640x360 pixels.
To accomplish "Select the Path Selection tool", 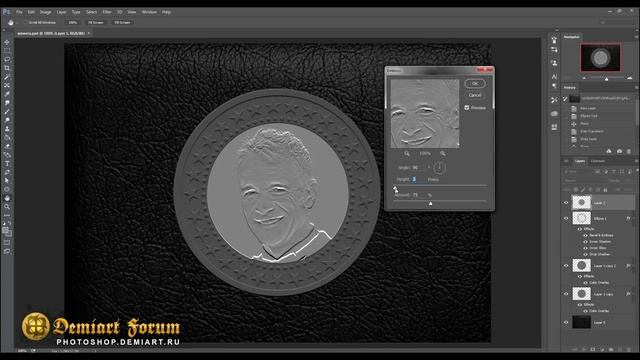I will coord(7,180).
